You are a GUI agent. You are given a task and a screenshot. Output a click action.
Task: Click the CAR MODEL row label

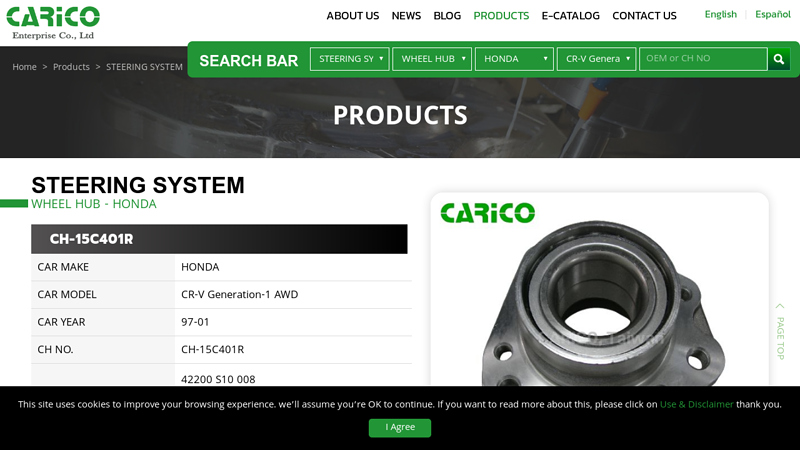coord(67,294)
